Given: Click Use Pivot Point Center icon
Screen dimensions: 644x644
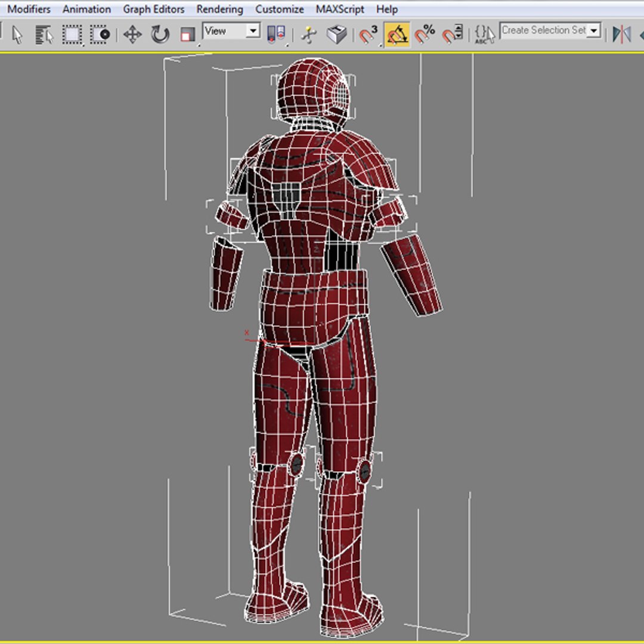Looking at the screenshot, I should [276, 35].
